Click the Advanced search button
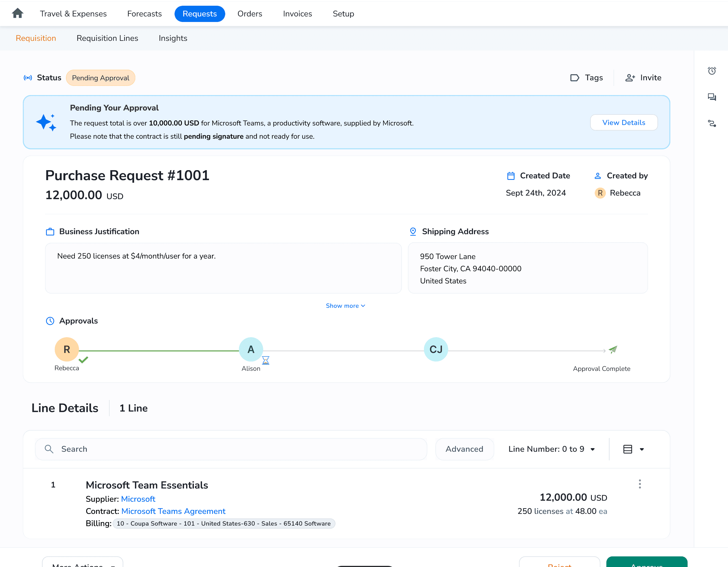 [464, 449]
